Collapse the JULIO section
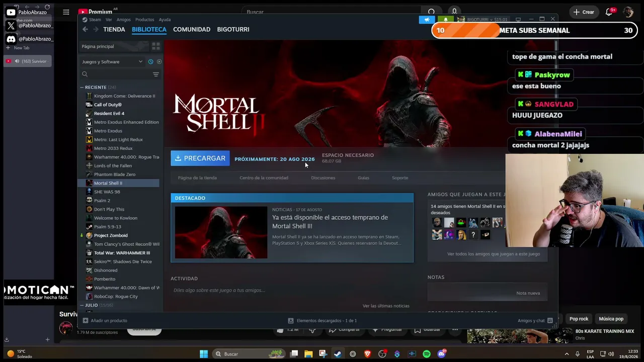 point(82,305)
